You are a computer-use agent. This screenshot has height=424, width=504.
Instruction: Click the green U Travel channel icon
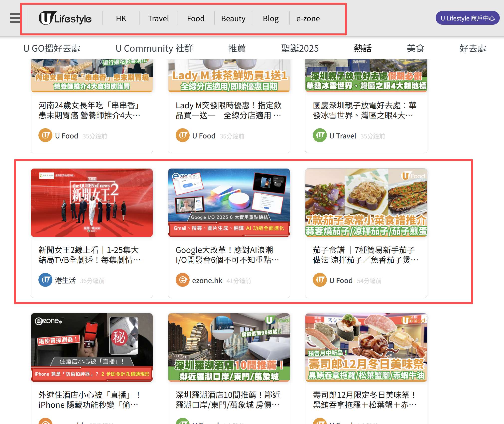click(320, 135)
